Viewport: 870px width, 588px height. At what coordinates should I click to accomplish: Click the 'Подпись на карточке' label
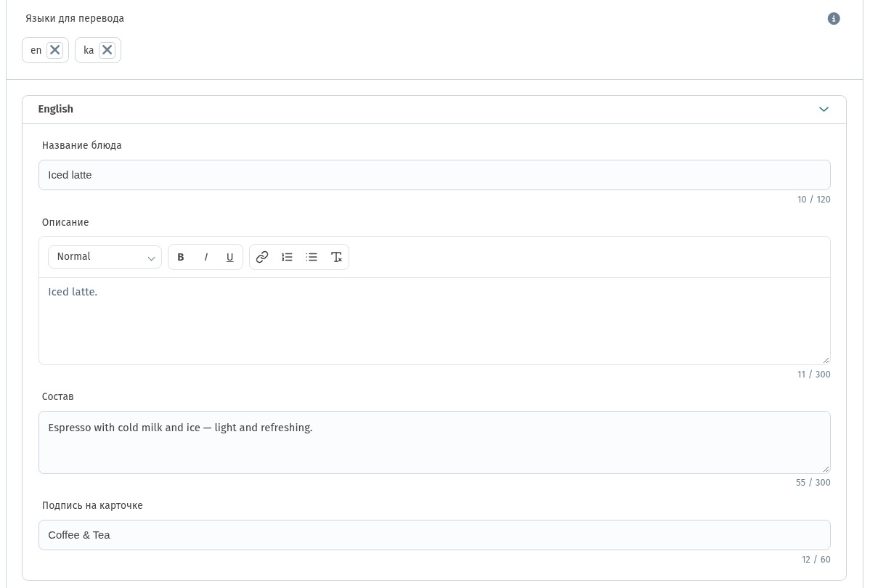(92, 505)
